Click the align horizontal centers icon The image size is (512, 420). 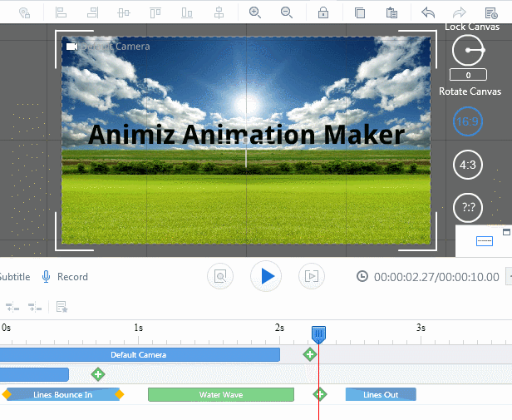tap(124, 12)
